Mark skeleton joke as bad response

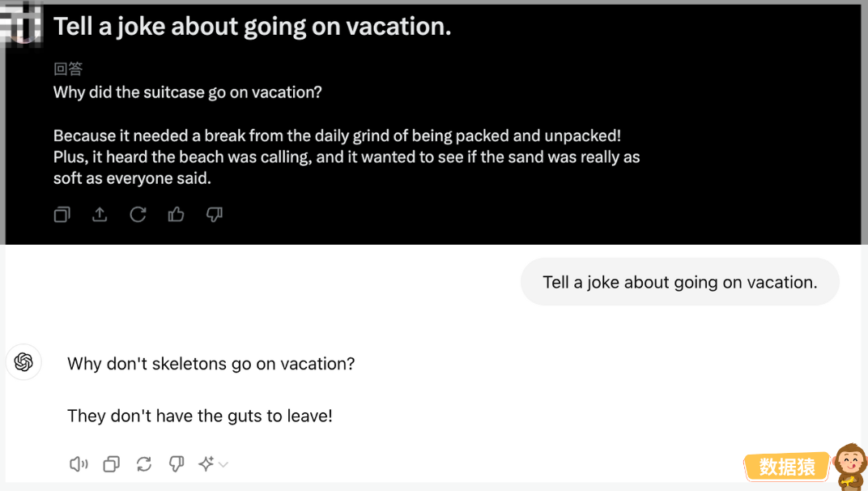(x=177, y=463)
